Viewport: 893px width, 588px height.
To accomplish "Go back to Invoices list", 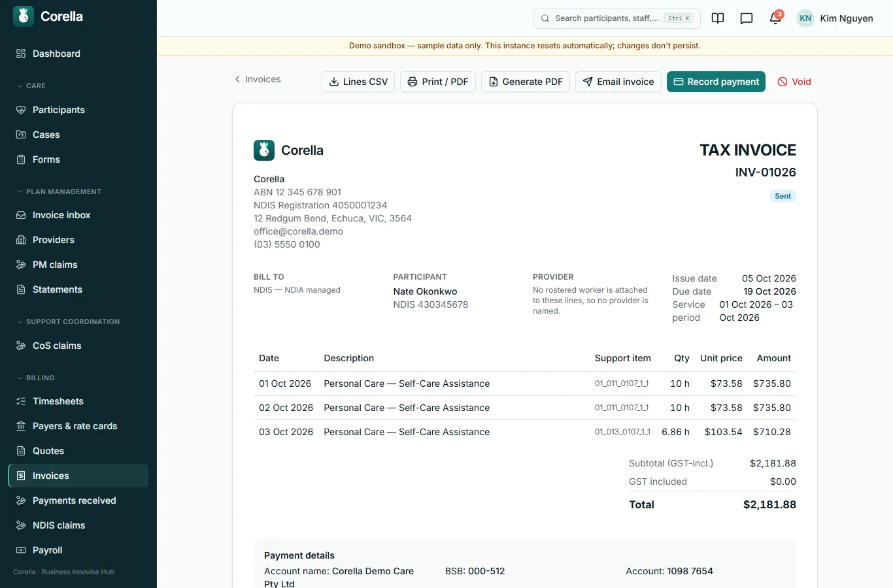I will pyautogui.click(x=258, y=79).
